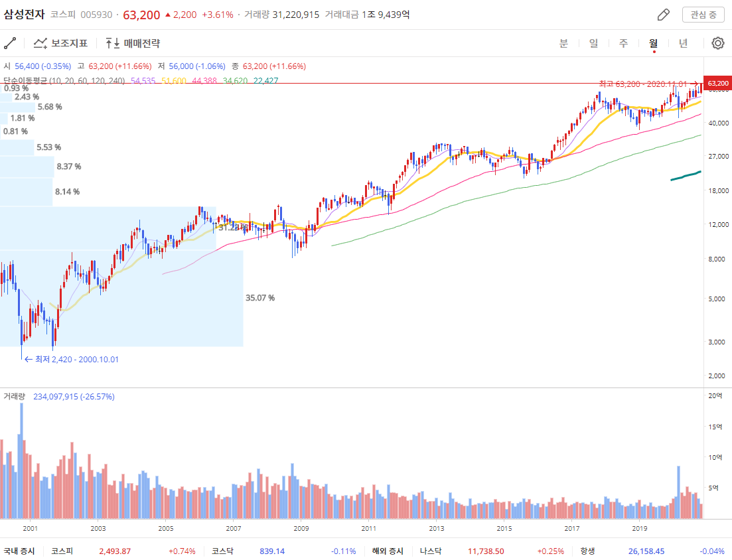
Task: Click the 코스닥 index in bottom ticker
Action: tap(222, 551)
